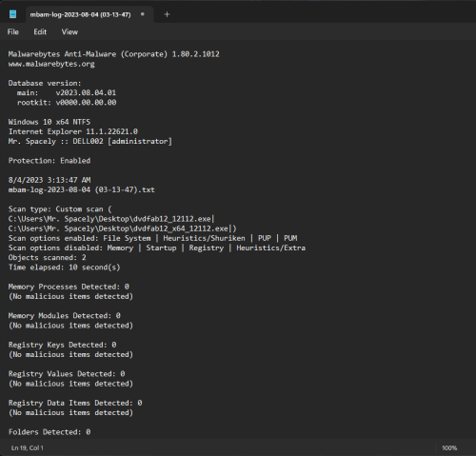
Task: Click the 'Memory Processes Detected: 0' line
Action: [69, 287]
